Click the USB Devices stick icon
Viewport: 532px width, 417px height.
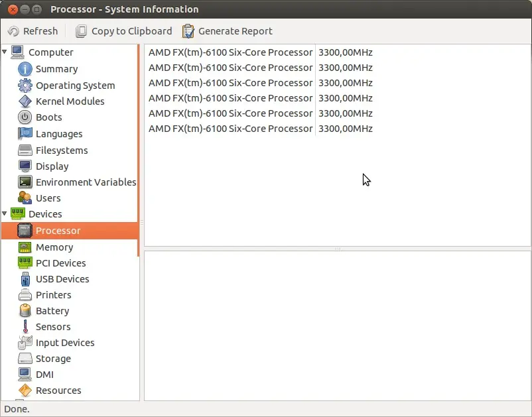point(25,279)
